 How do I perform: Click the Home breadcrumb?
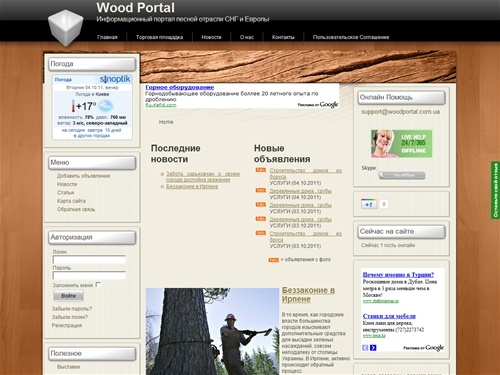tap(166, 122)
